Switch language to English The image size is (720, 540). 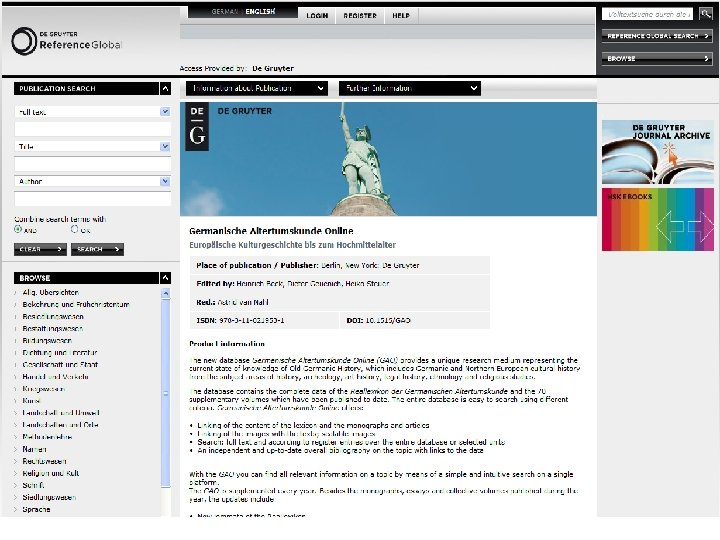coord(260,11)
